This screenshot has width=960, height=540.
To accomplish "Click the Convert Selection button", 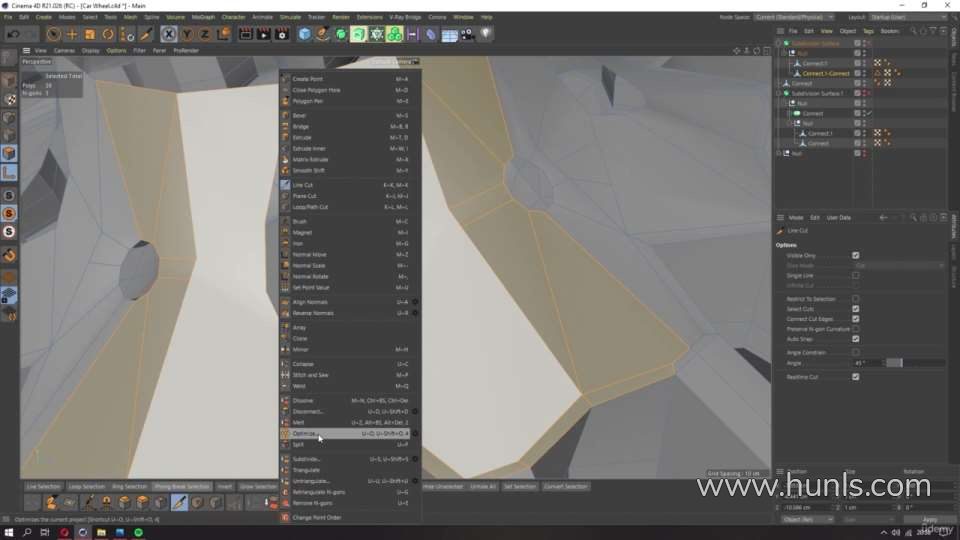I will point(565,487).
